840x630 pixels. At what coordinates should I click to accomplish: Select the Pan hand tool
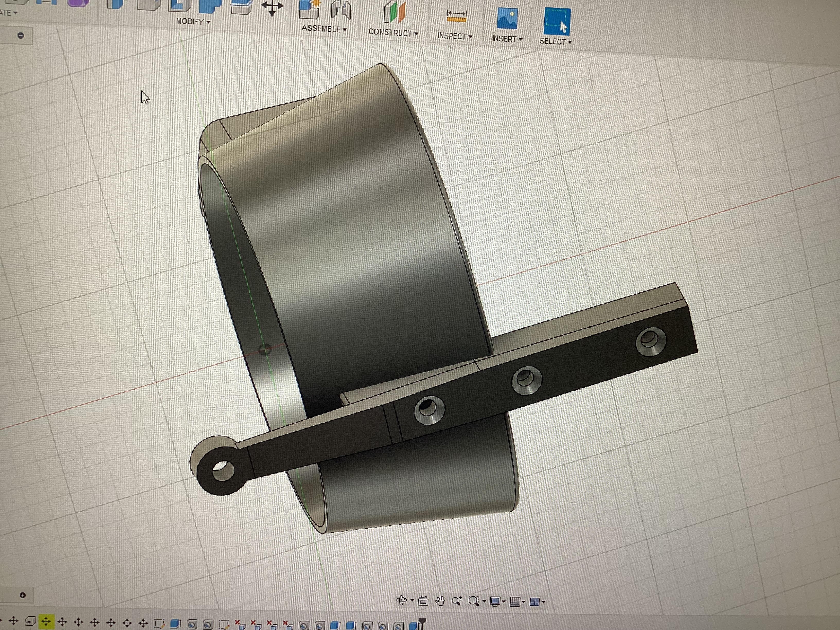(x=440, y=601)
